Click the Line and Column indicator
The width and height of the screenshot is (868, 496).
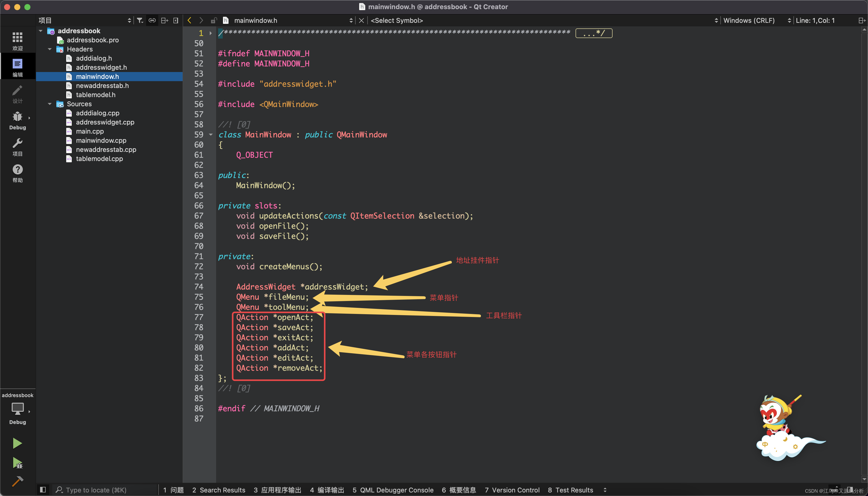tap(815, 21)
